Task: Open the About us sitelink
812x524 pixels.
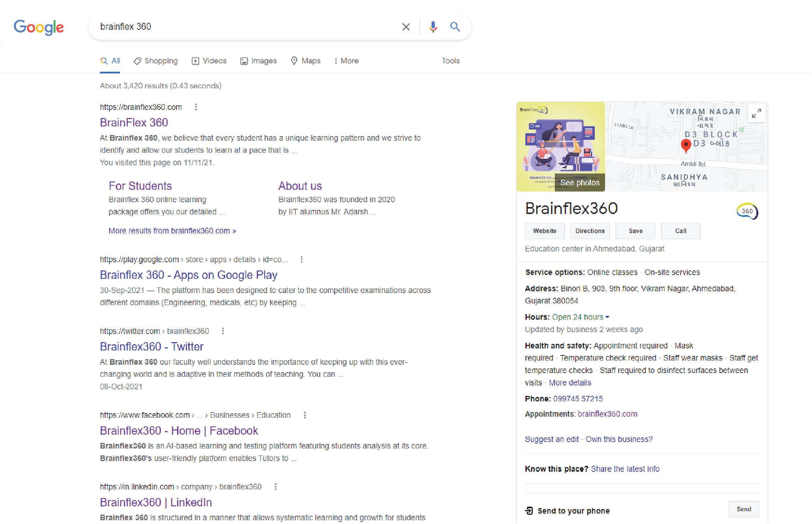Action: pos(300,186)
